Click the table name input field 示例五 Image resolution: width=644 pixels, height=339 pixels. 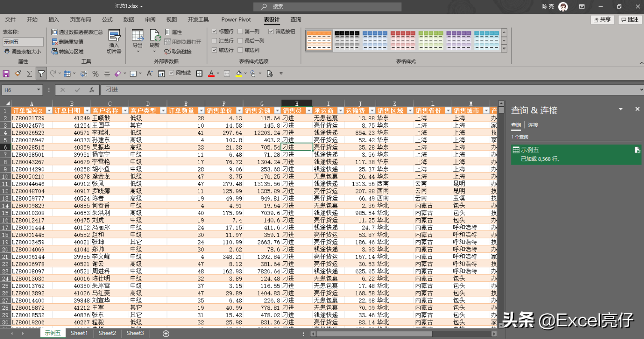[x=23, y=42]
